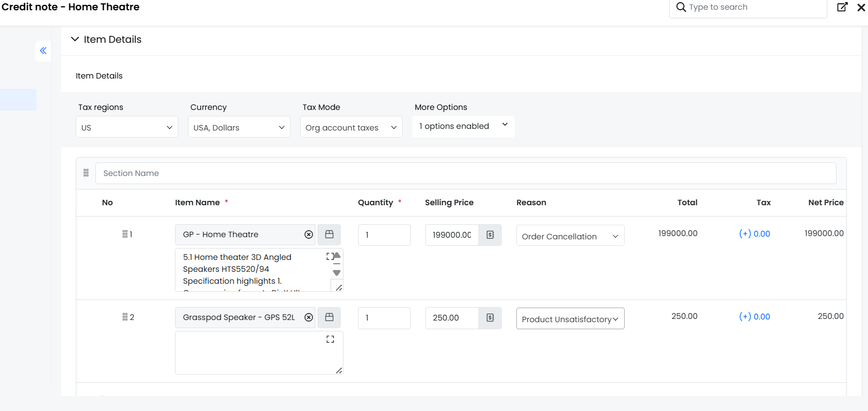Collapse the Item Details section
The width and height of the screenshot is (868, 411).
(x=75, y=40)
